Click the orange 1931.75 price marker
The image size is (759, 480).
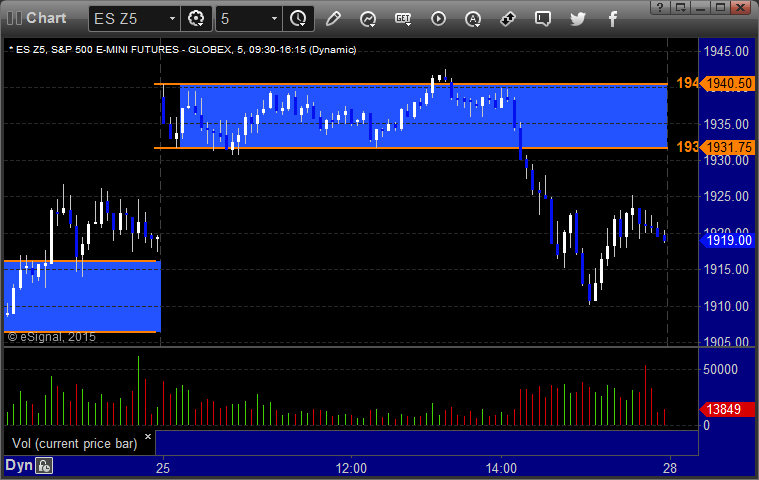click(x=728, y=147)
